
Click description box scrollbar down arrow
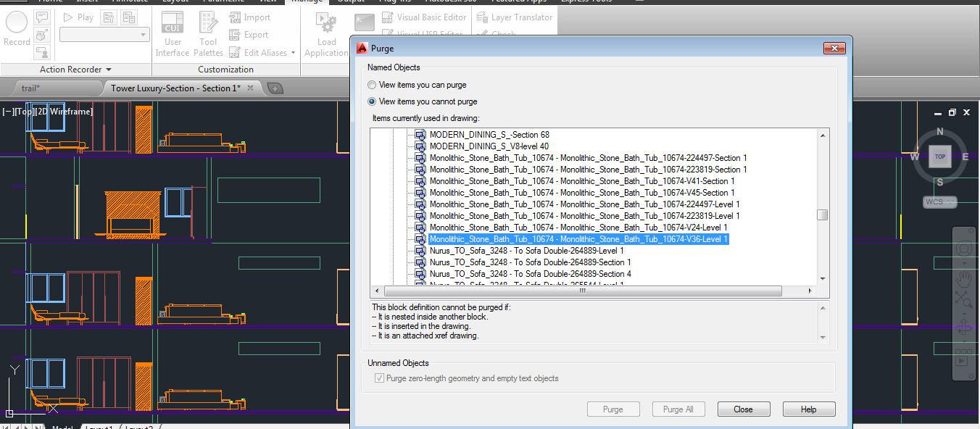[822, 337]
